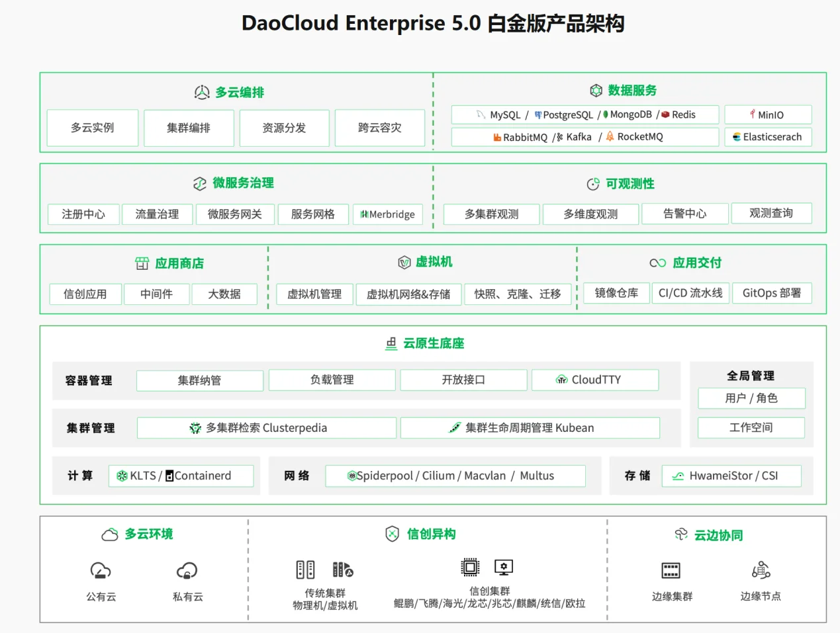Click the 多集群观测 box
Screen dimensions: 840x633
(491, 214)
